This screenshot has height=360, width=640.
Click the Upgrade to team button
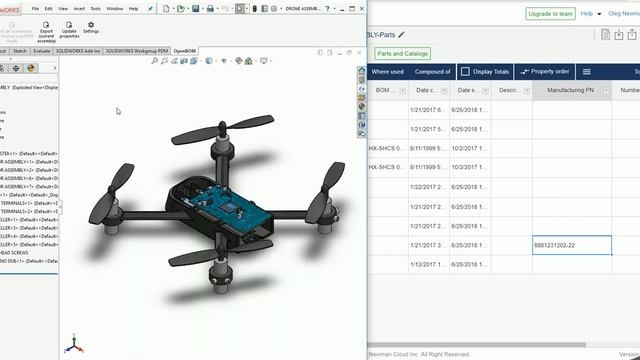[550, 14]
